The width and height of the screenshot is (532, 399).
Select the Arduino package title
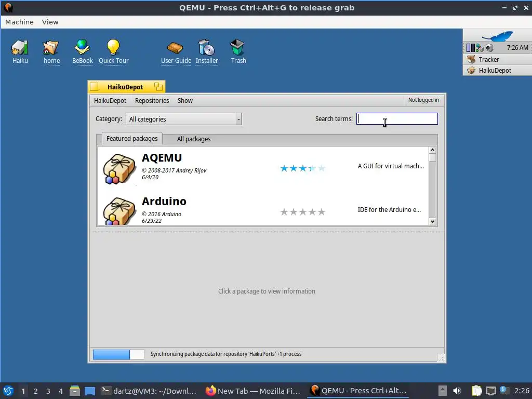[x=164, y=201]
